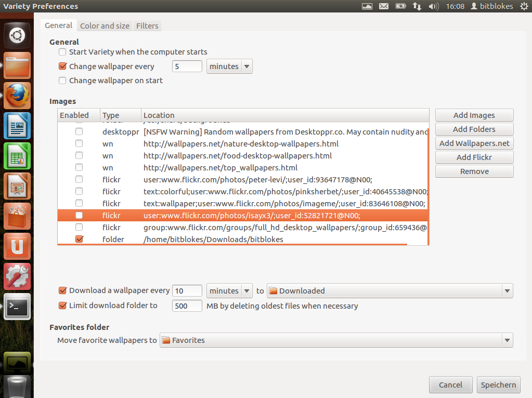Toggle Change wallpaper every checkbox
Image resolution: width=532 pixels, height=398 pixels.
click(62, 66)
